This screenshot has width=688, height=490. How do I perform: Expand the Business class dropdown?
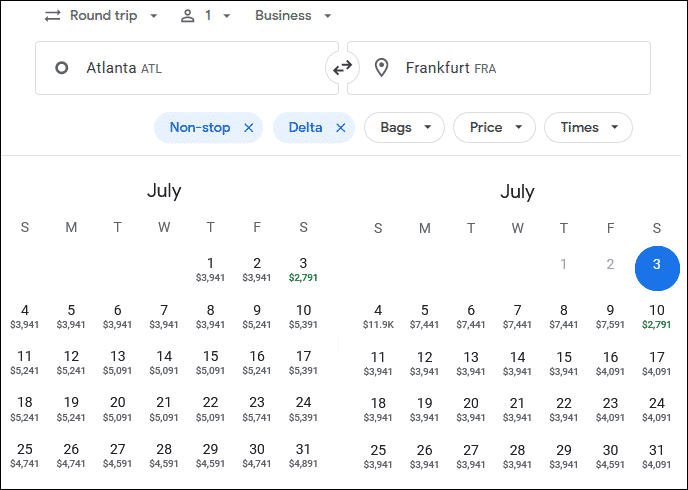(x=293, y=16)
